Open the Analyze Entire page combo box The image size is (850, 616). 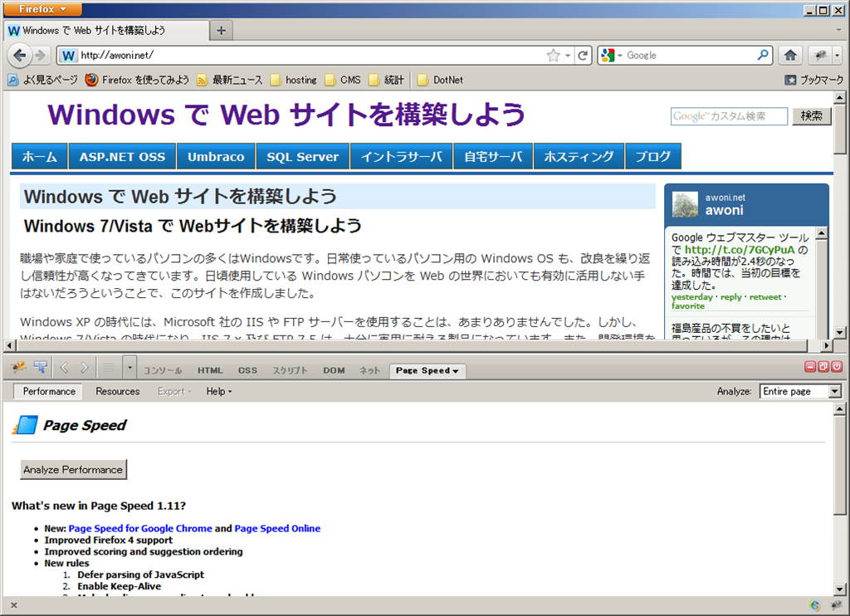pos(800,391)
